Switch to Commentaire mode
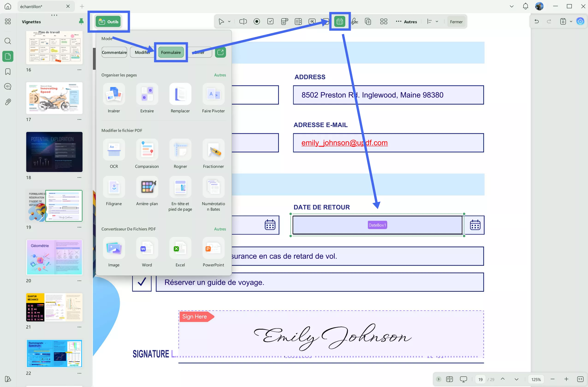This screenshot has width=588, height=387. [114, 52]
